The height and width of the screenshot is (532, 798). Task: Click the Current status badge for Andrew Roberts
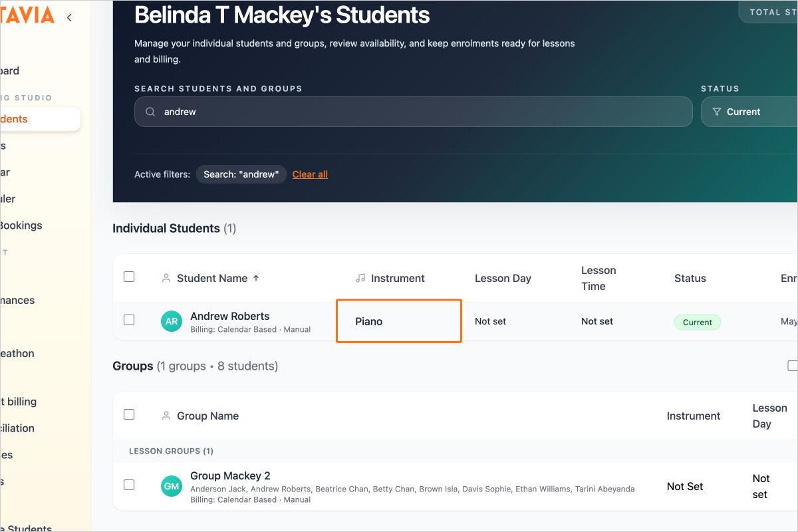coord(698,322)
